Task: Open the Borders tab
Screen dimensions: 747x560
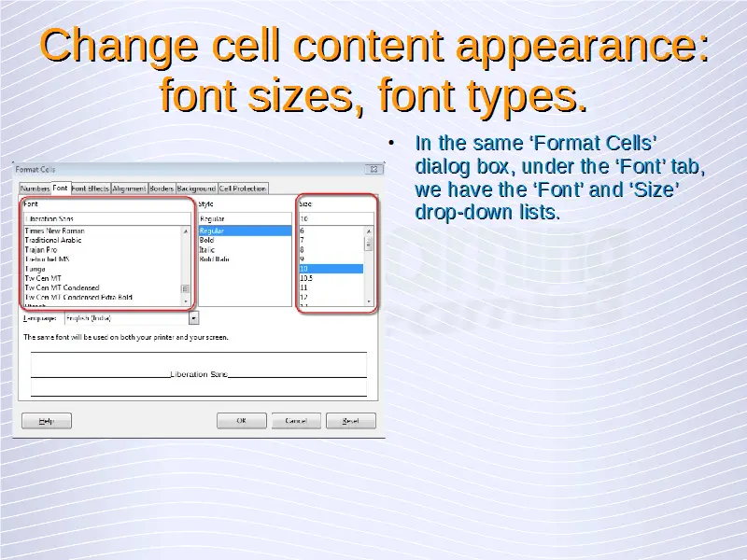Action: (x=162, y=189)
